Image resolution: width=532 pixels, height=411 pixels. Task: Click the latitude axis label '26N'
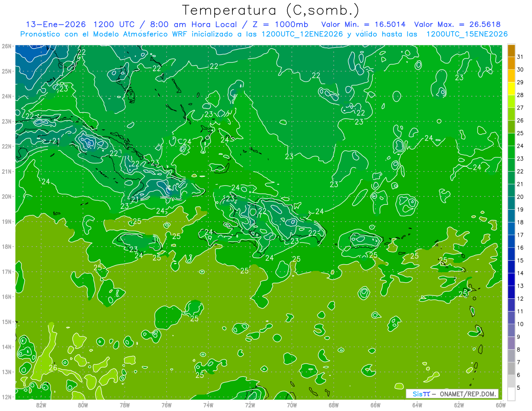(x=7, y=46)
